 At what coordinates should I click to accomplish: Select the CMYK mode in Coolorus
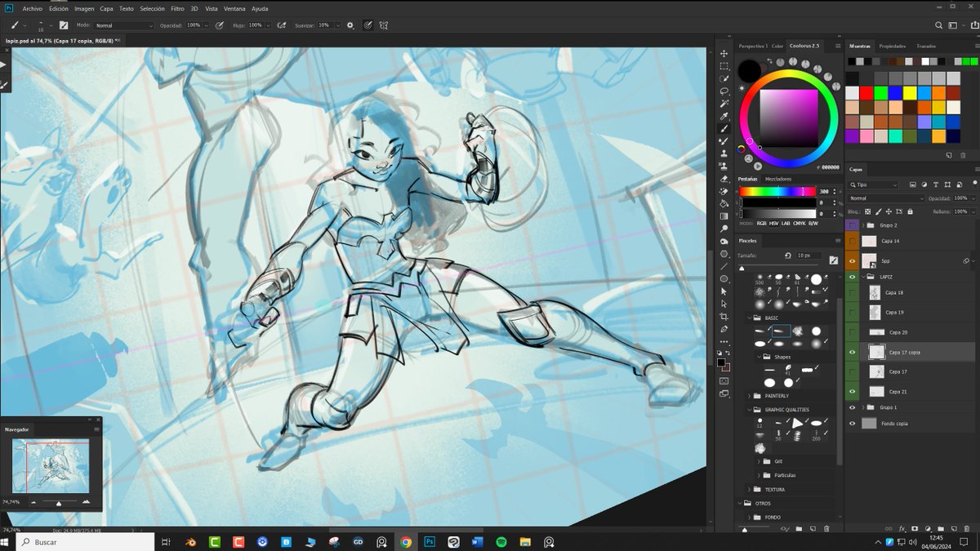pyautogui.click(x=800, y=223)
